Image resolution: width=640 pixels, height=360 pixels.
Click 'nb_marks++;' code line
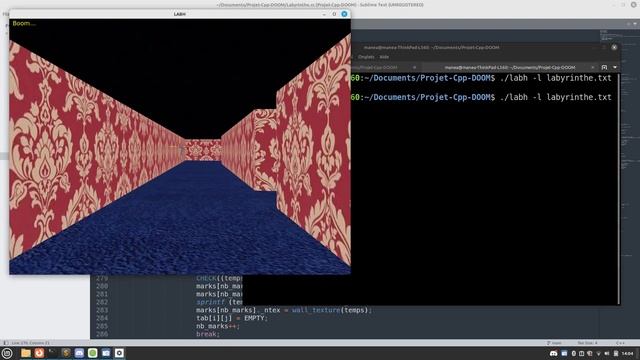pyautogui.click(x=218, y=326)
